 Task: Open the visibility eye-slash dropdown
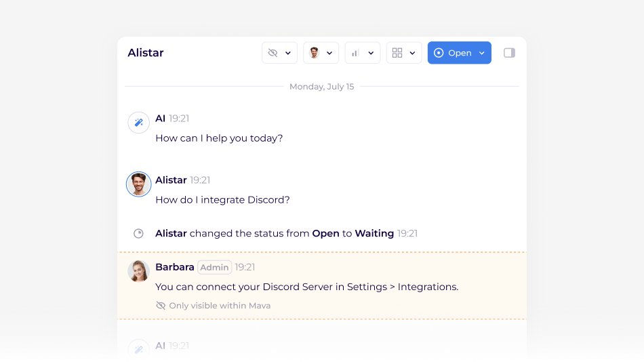(279, 53)
